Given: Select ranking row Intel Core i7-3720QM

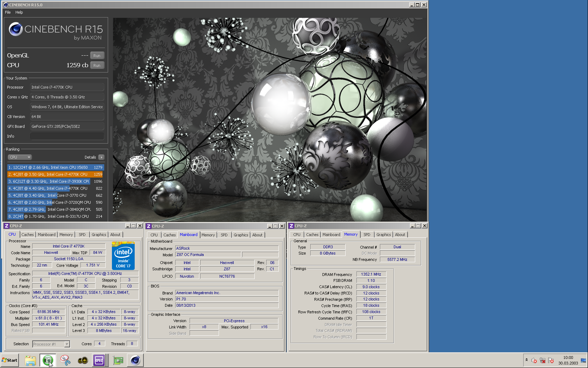Looking at the screenshot, I should (56, 202).
